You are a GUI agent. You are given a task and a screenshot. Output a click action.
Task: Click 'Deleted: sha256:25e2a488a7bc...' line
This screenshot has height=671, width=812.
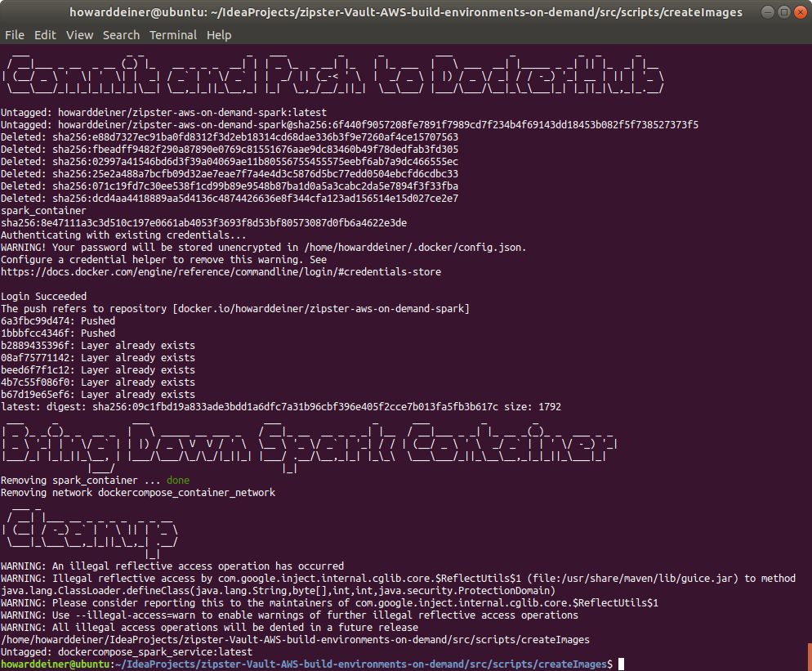coord(230,173)
